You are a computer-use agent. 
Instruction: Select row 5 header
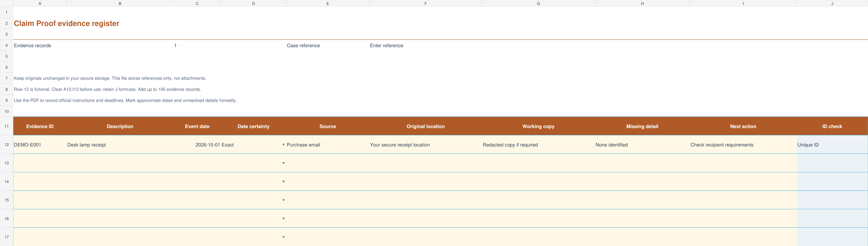(x=6, y=56)
